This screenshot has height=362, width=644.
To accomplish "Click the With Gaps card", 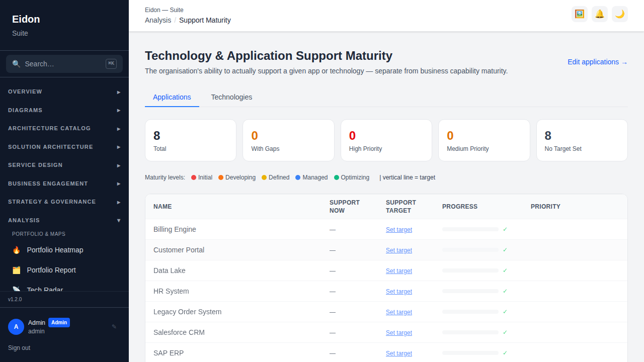I will click(288, 140).
